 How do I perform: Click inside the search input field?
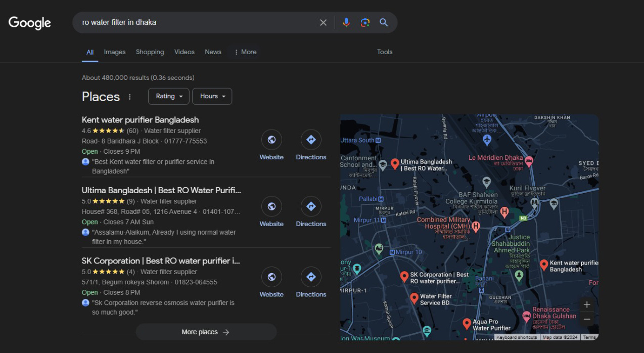pos(197,23)
